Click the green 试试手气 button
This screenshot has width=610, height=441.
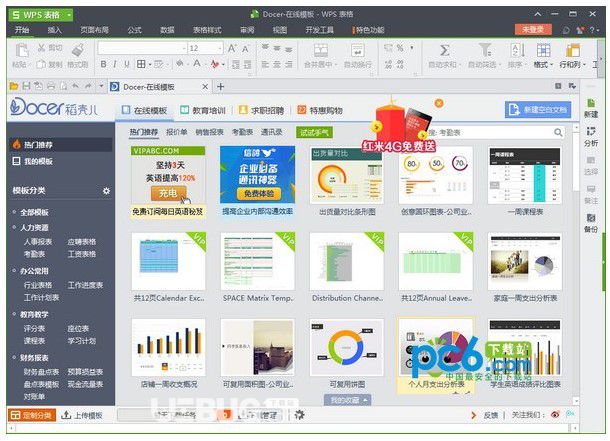[314, 133]
